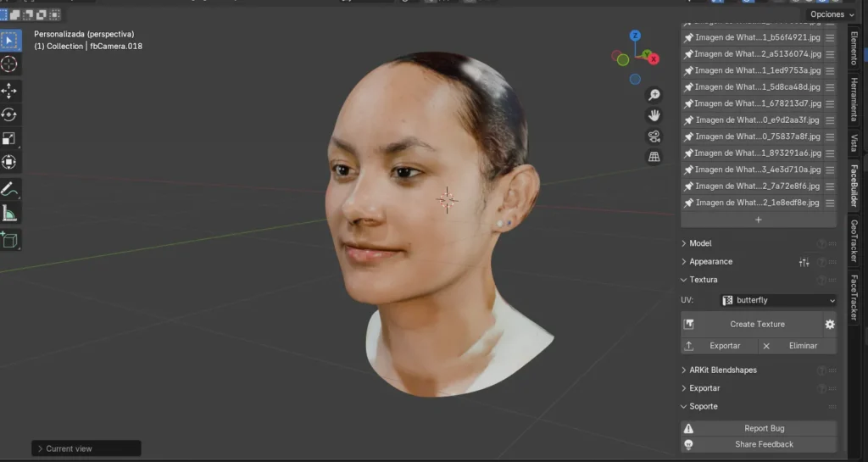Open the Opciones dropdown
Viewport: 868px width, 462px height.
(x=832, y=14)
